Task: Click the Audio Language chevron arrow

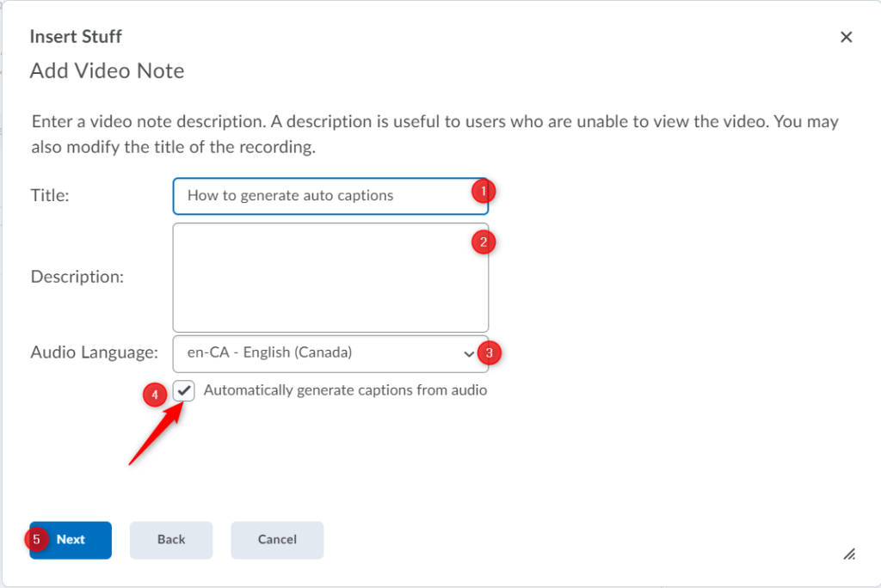Action: (469, 353)
